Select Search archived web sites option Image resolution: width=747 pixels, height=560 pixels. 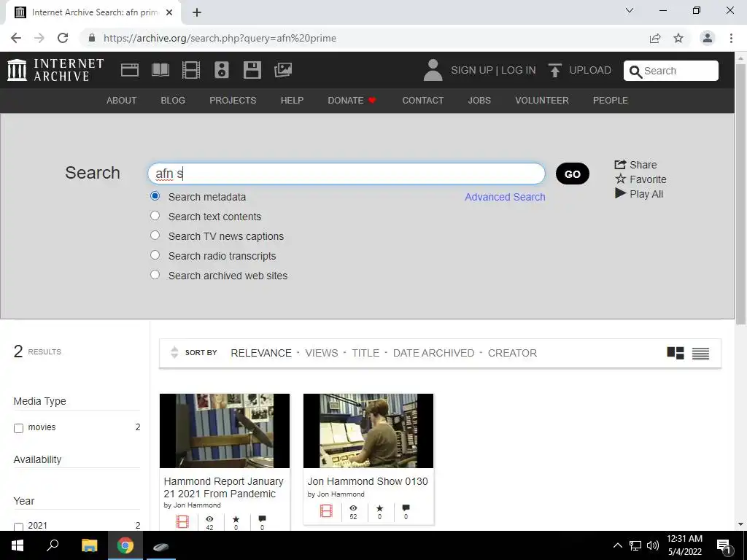click(x=155, y=275)
